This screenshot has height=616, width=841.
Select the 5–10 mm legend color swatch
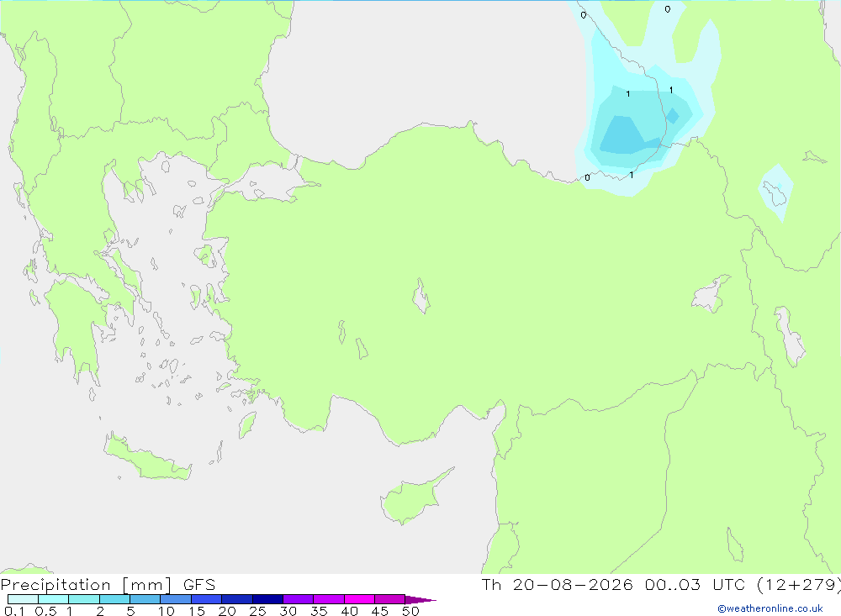[145, 599]
